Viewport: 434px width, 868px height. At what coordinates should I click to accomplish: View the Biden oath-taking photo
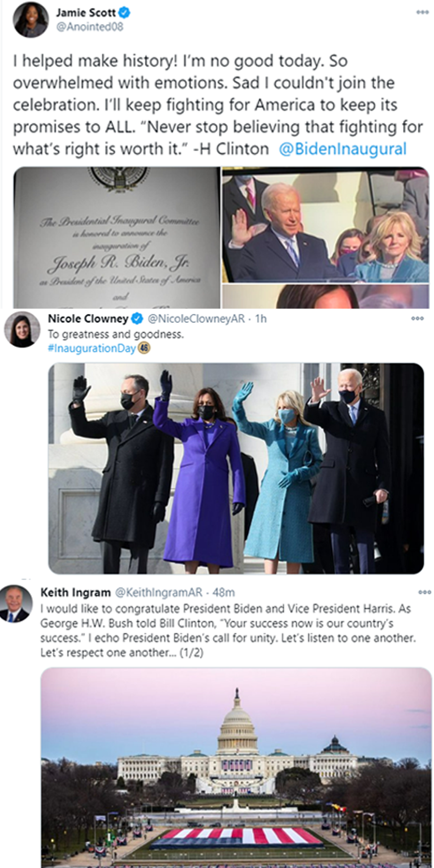[325, 225]
